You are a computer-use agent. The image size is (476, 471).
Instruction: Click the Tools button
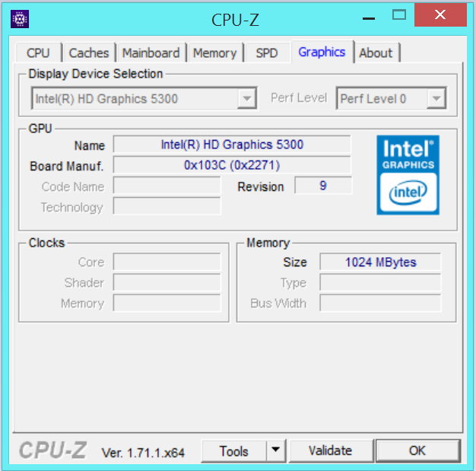coord(234,450)
